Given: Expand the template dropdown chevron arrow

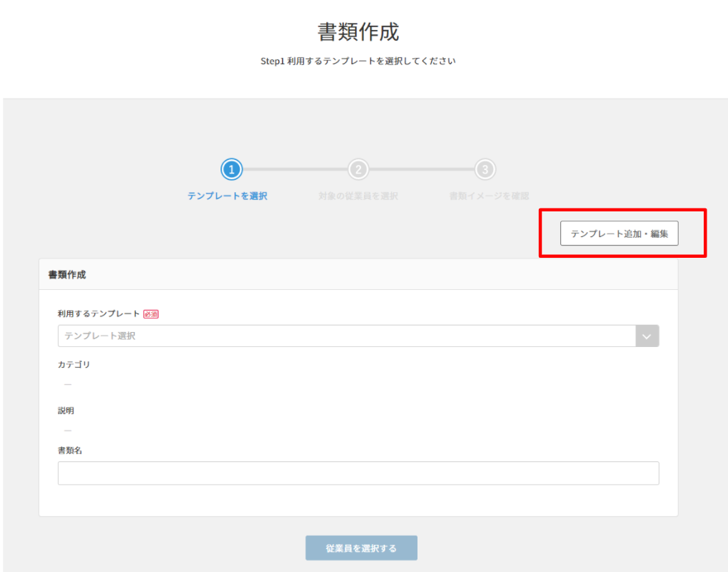Looking at the screenshot, I should [647, 336].
